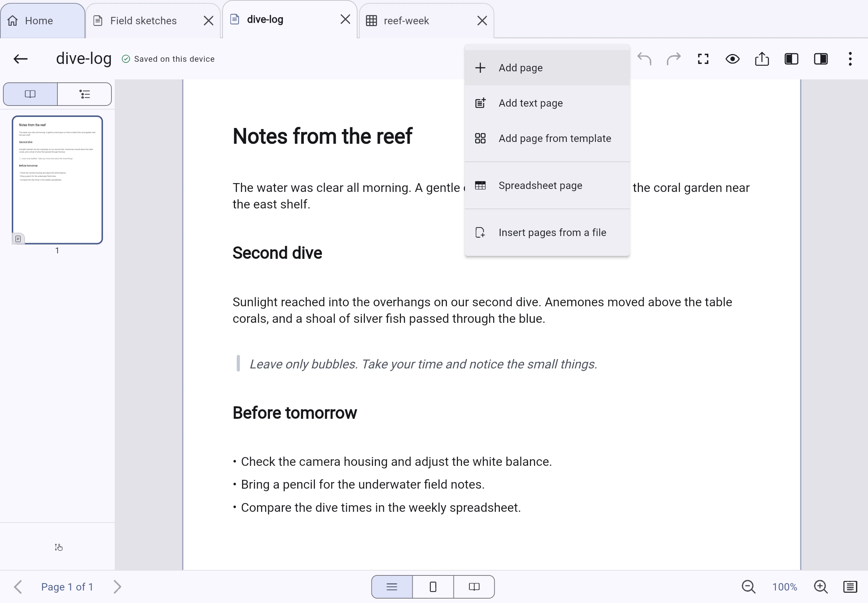Click the Notes from the reef heading

[322, 136]
